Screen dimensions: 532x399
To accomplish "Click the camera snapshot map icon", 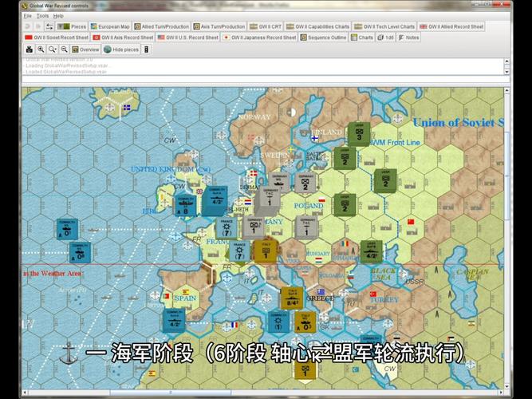I will (x=30, y=49).
